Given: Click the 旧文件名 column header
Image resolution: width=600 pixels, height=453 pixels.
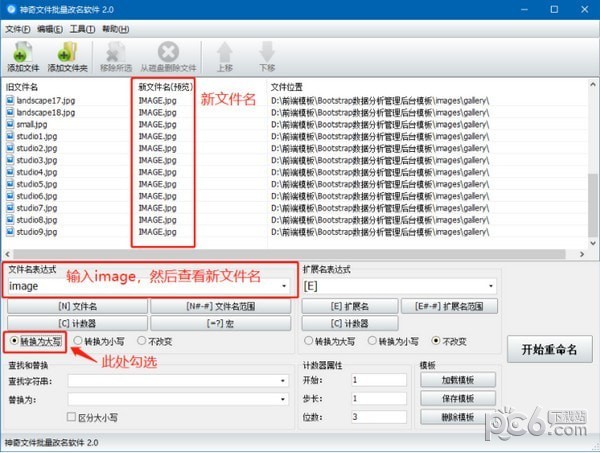Looking at the screenshot, I should pyautogui.click(x=22, y=87).
